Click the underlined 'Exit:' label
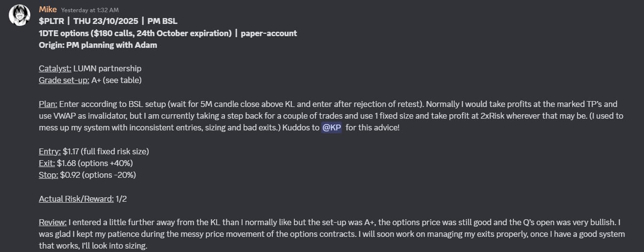This screenshot has height=252, width=644. (x=47, y=163)
